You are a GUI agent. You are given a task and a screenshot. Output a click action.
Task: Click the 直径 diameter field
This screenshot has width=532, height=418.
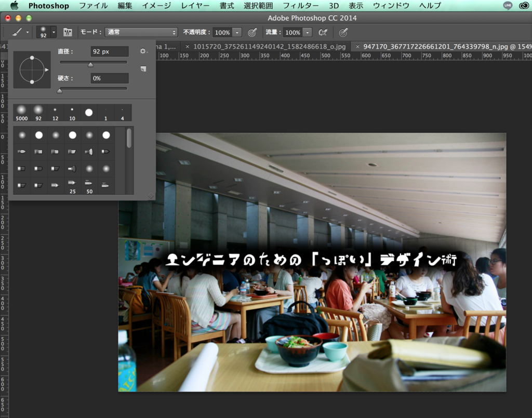tap(110, 51)
